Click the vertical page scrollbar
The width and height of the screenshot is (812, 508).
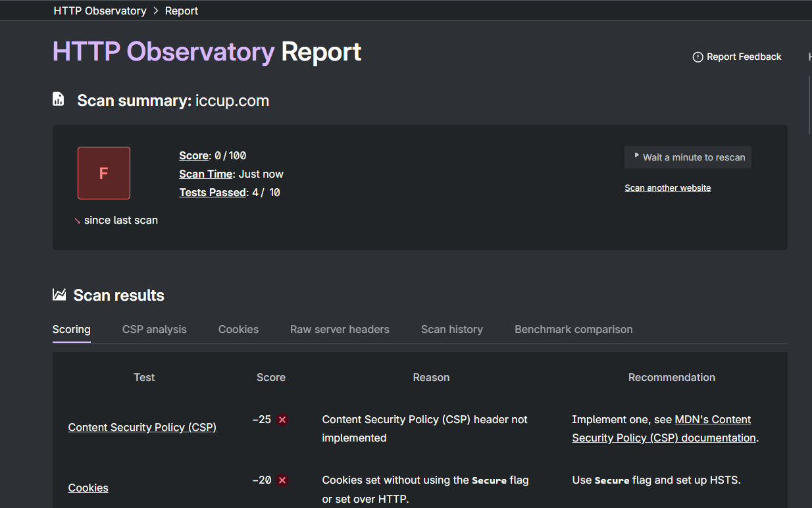(809, 105)
